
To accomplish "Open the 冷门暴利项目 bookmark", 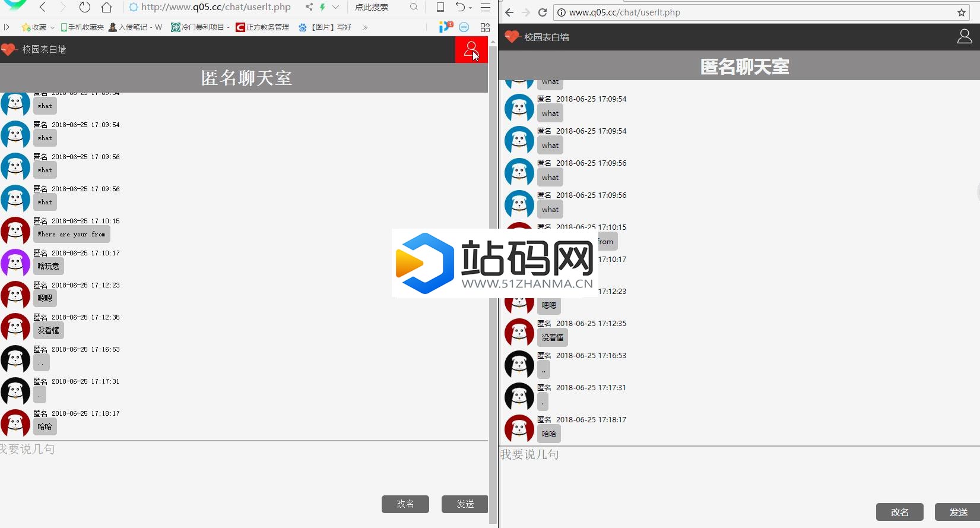I will [x=200, y=27].
